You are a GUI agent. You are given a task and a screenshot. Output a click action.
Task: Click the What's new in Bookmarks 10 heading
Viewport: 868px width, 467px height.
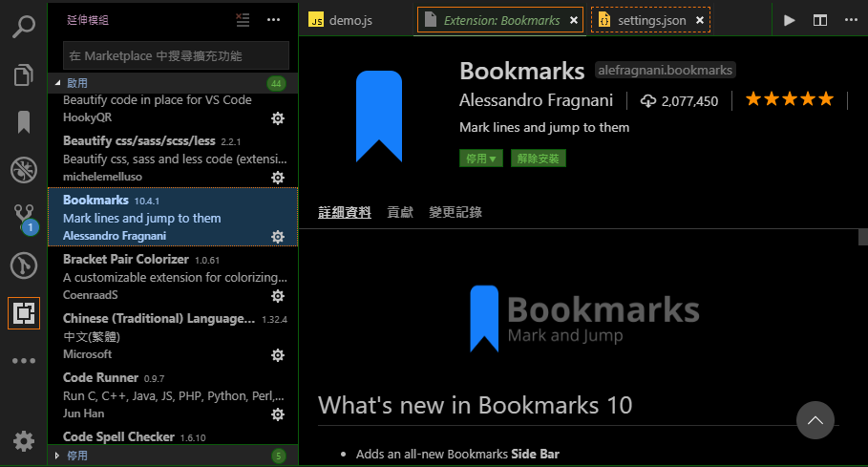475,406
